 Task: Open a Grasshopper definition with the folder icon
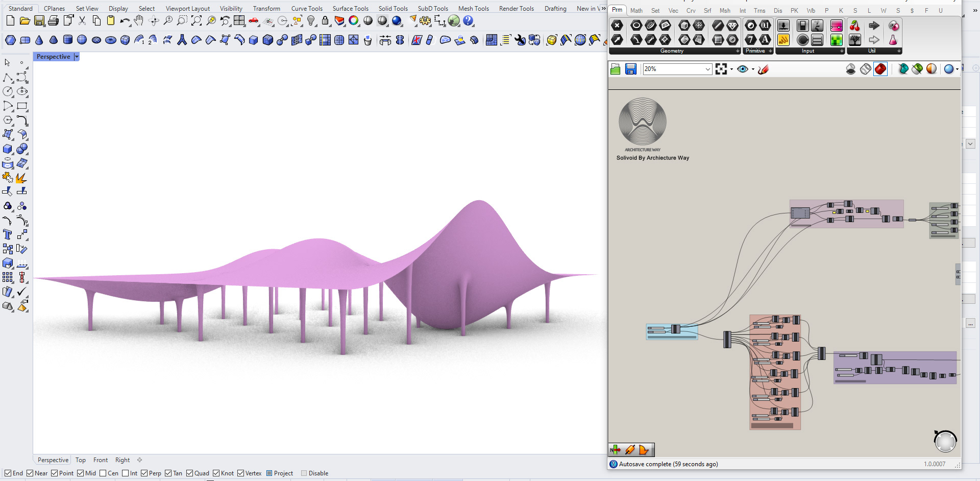[616, 69]
